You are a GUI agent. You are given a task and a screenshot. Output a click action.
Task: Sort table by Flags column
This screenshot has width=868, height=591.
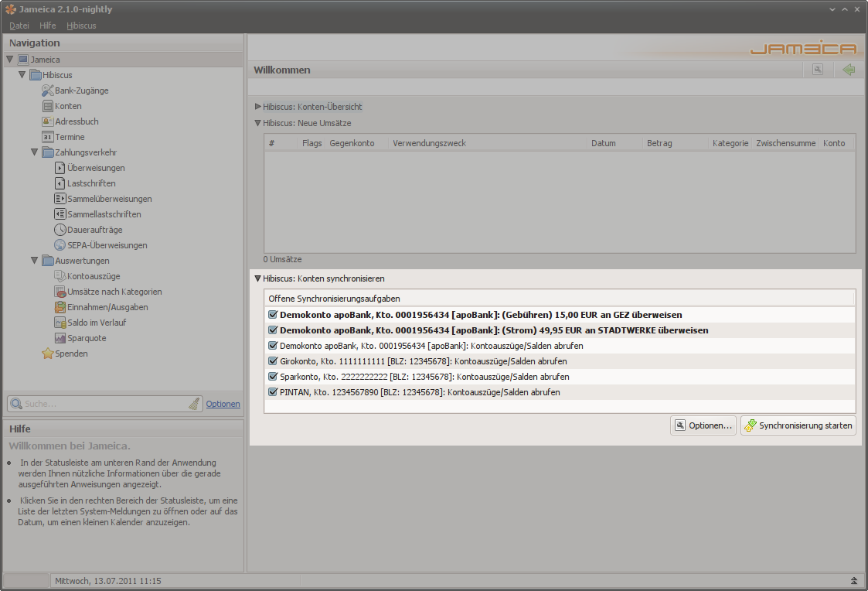(x=311, y=143)
